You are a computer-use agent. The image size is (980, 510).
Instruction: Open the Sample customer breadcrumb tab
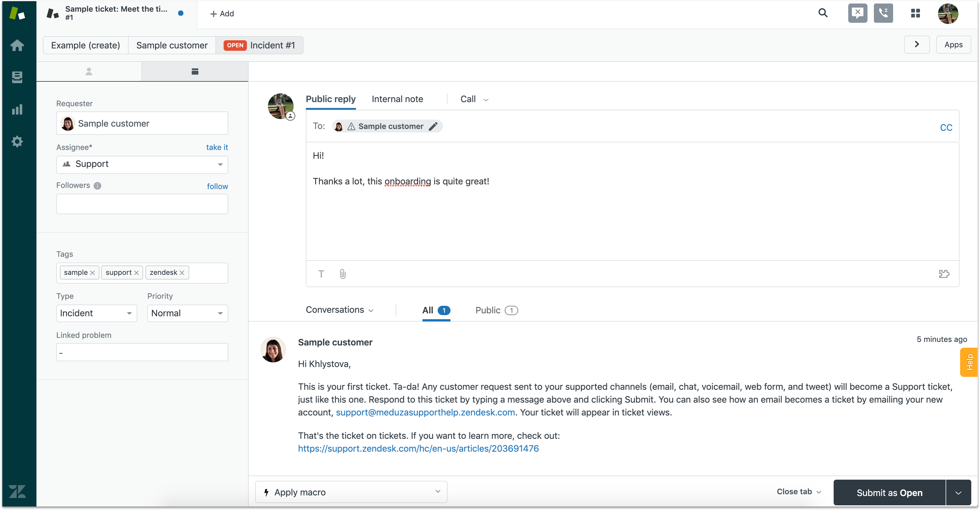point(172,45)
